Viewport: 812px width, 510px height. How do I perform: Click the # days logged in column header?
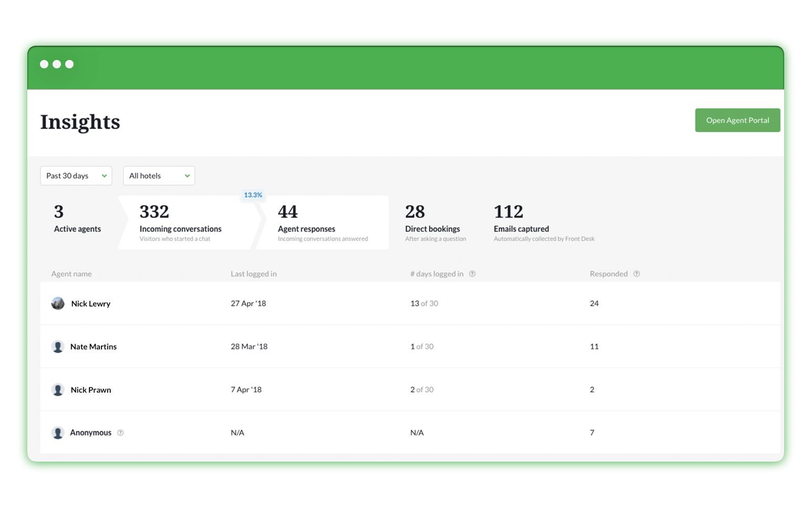pos(437,274)
